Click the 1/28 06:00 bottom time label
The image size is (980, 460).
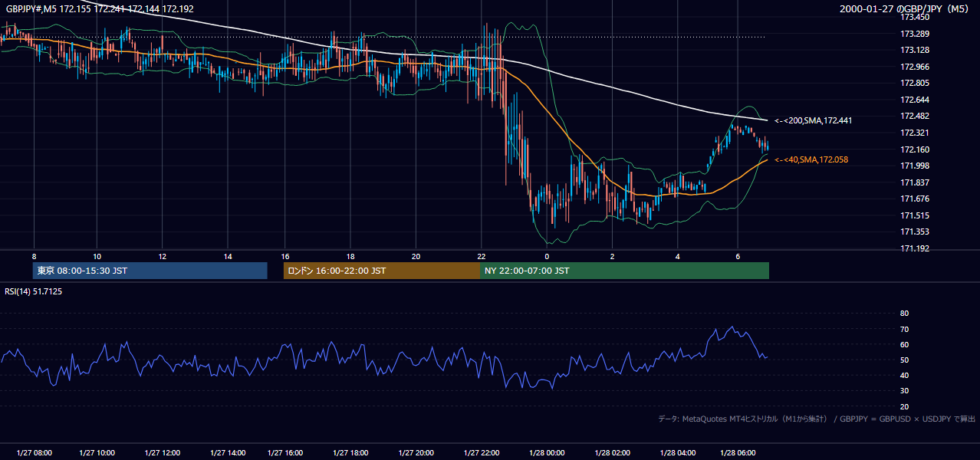point(737,453)
